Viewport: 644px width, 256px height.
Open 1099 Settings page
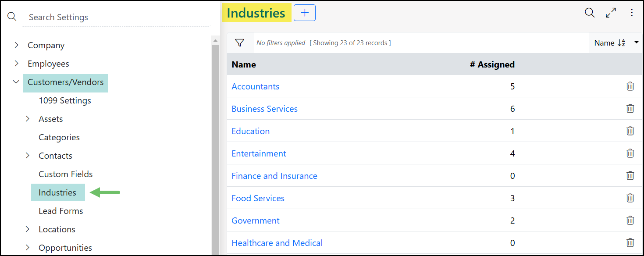(x=65, y=100)
